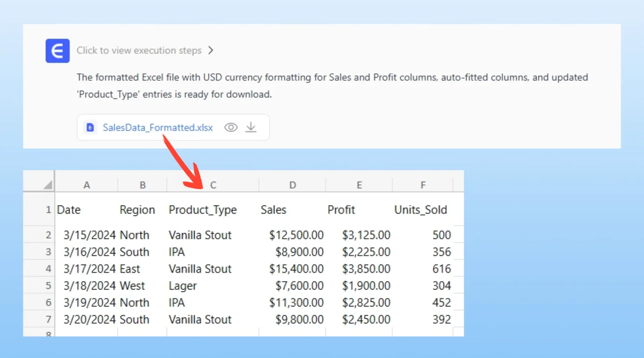Select column E header
This screenshot has height=358, width=644.
click(x=359, y=185)
